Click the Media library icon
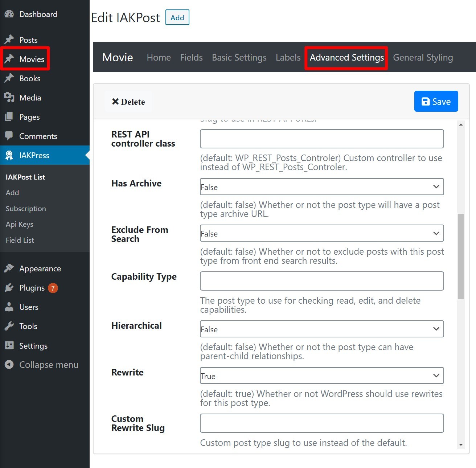 point(9,97)
